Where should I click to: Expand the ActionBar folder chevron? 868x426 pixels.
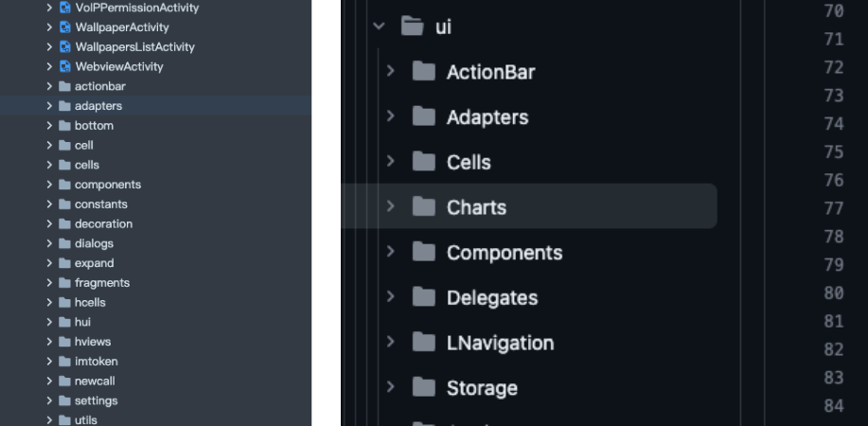tap(391, 71)
